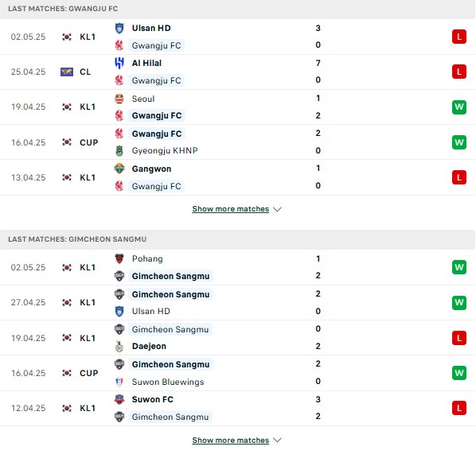Click the Daejeon team crest icon
476x458 pixels.
point(119,347)
